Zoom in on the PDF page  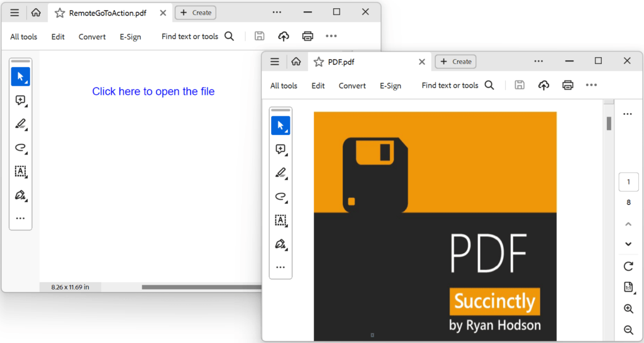click(x=628, y=309)
